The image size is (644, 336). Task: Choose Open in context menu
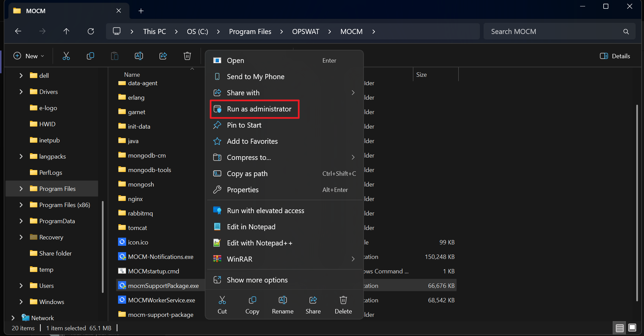coord(285,61)
